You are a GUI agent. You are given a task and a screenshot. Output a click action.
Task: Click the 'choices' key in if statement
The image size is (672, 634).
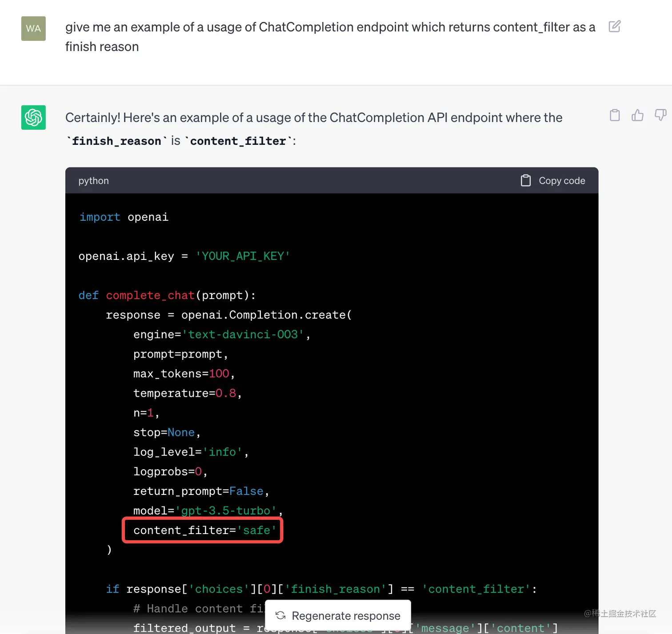coord(219,589)
